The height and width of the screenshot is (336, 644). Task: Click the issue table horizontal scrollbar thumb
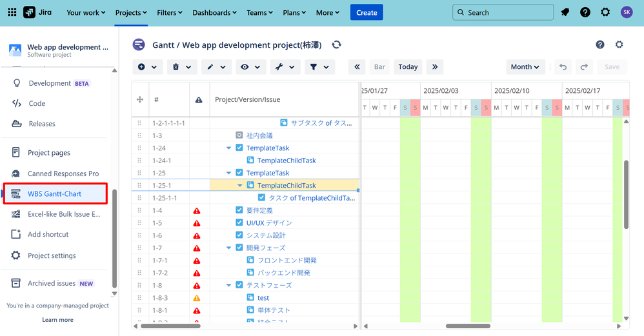(x=170, y=326)
